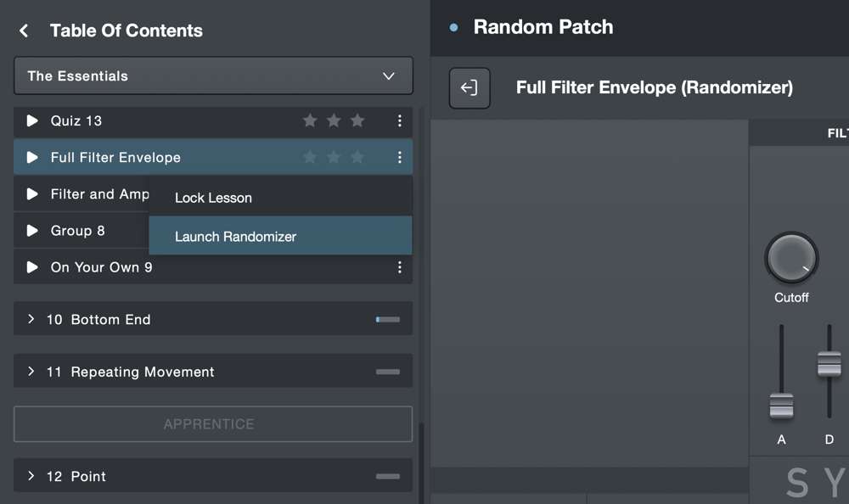
Task: Expand chapter 10 Bottom End
Action: point(213,319)
